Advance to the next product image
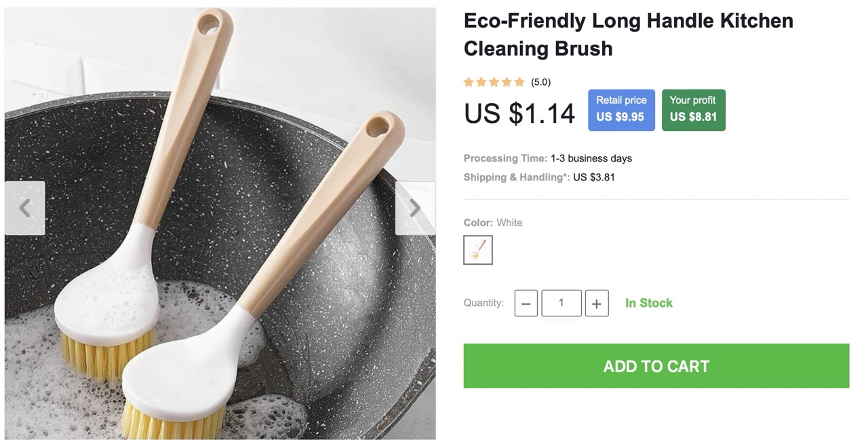The width and height of the screenshot is (868, 446). pyautogui.click(x=414, y=208)
